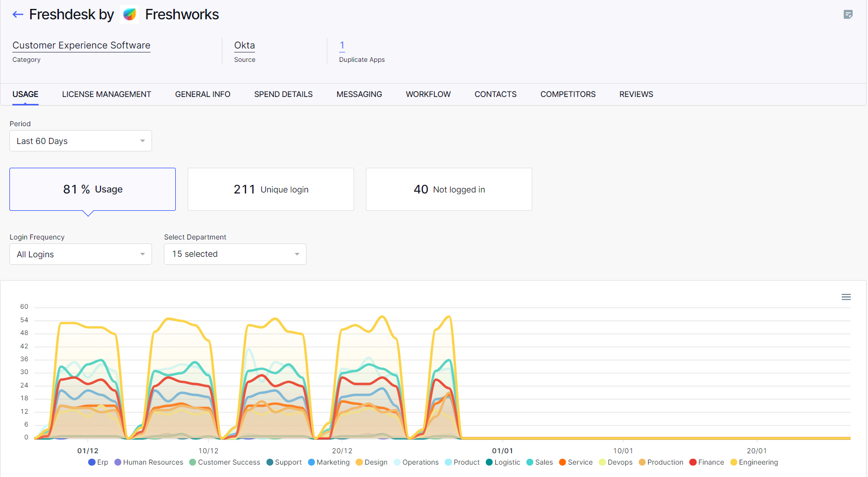The height and width of the screenshot is (477, 868).
Task: Click the Sales legend color dot
Action: click(530, 462)
